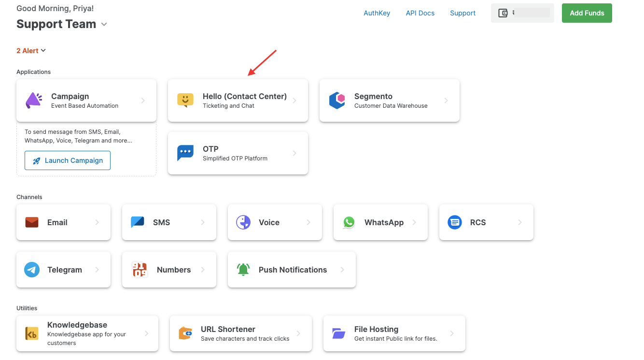644x360 pixels.
Task: Click the chevron on the WhatsApp card
Action: (414, 222)
